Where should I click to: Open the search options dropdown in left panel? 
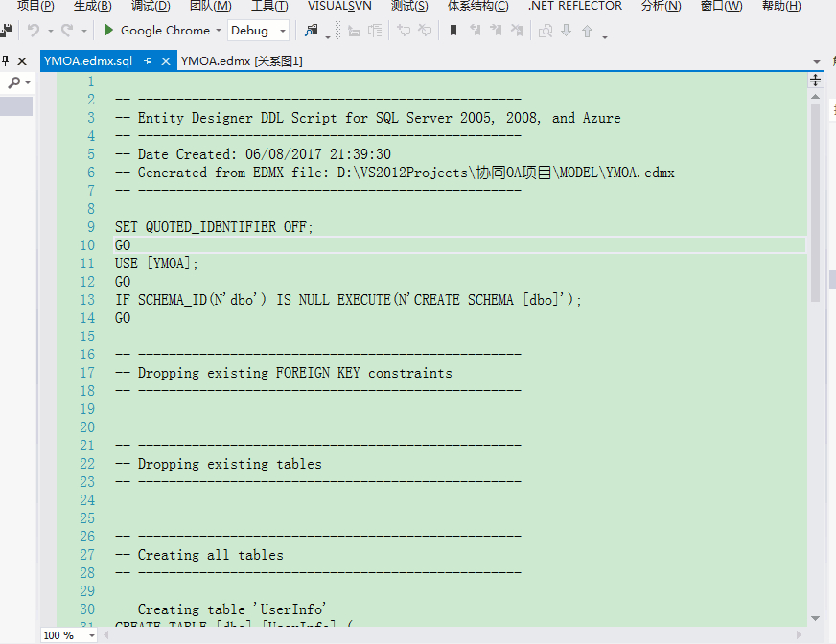point(28,82)
